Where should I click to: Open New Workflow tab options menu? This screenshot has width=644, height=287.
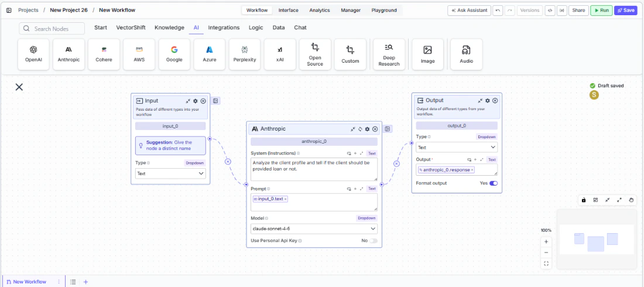59,282
